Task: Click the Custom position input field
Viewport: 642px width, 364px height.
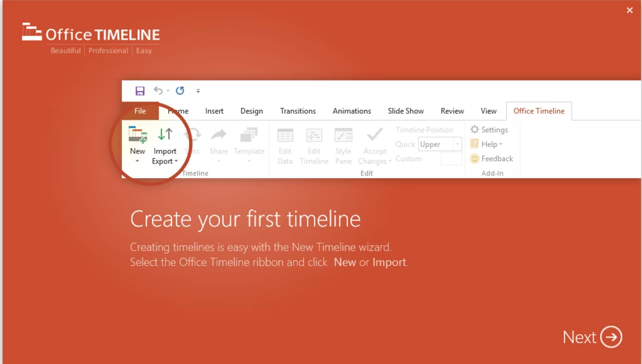Action: (451, 159)
